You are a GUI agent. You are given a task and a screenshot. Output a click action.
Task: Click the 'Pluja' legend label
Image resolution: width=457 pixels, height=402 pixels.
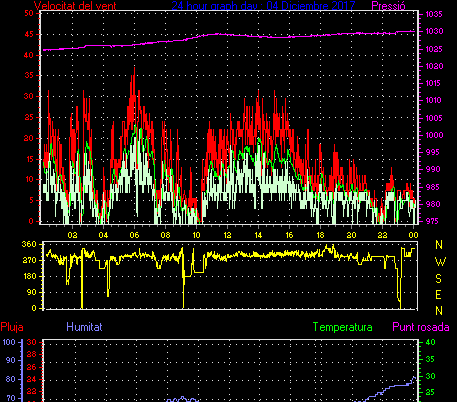pyautogui.click(x=12, y=327)
